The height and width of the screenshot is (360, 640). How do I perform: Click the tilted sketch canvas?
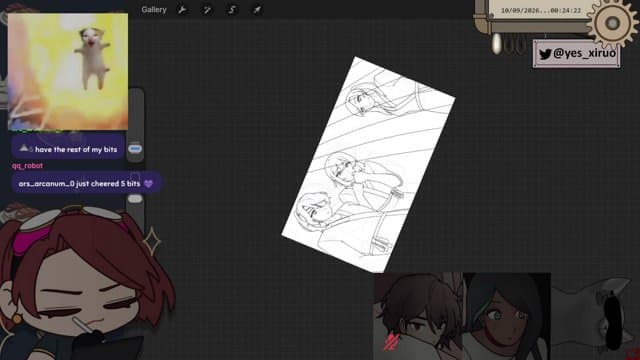point(369,164)
